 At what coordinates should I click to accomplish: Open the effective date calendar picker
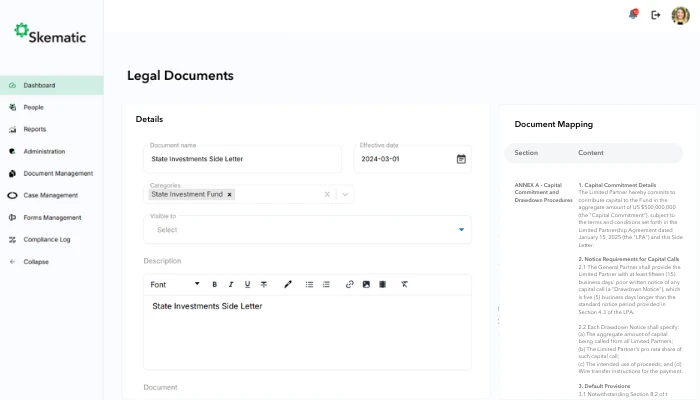coord(461,159)
